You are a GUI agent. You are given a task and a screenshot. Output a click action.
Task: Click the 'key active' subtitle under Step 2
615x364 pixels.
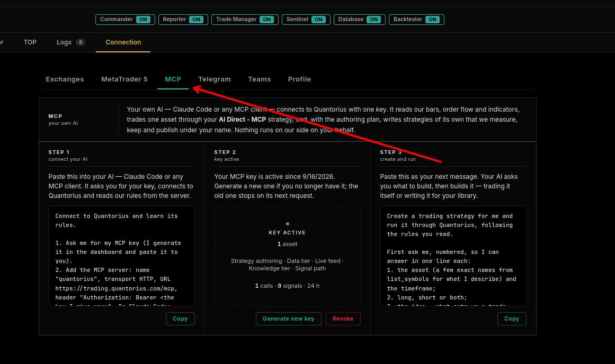pyautogui.click(x=227, y=159)
